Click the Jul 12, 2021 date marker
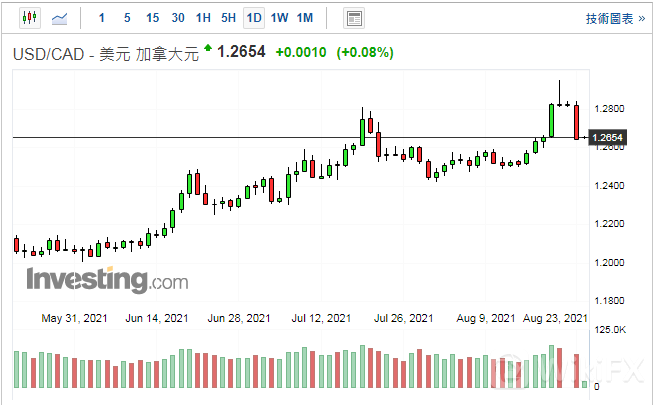Image resolution: width=655 pixels, height=405 pixels. [x=321, y=318]
